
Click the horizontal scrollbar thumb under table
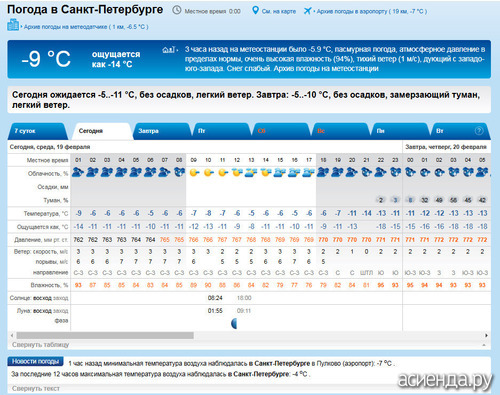pos(105,335)
